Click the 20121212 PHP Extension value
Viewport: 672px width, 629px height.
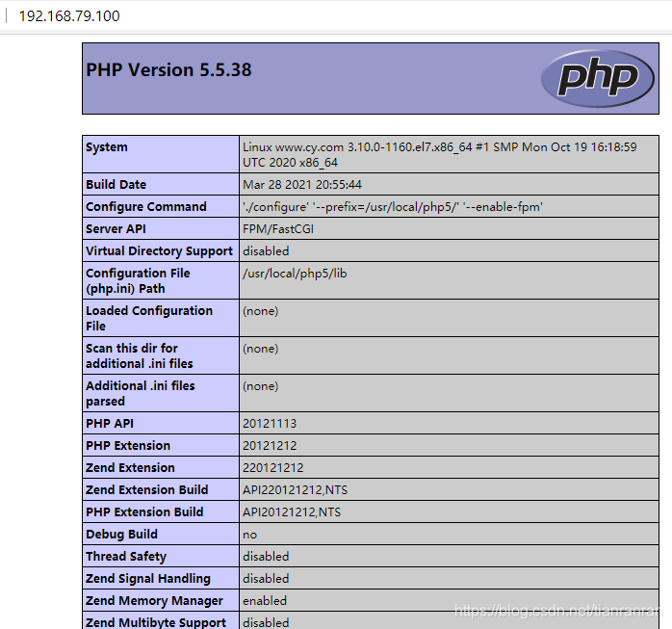coord(270,445)
